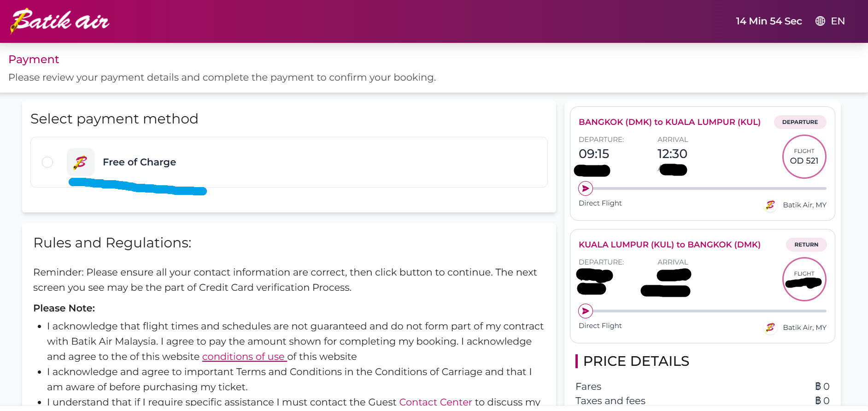Click the globe language icon
This screenshot has height=411, width=868.
[820, 21]
